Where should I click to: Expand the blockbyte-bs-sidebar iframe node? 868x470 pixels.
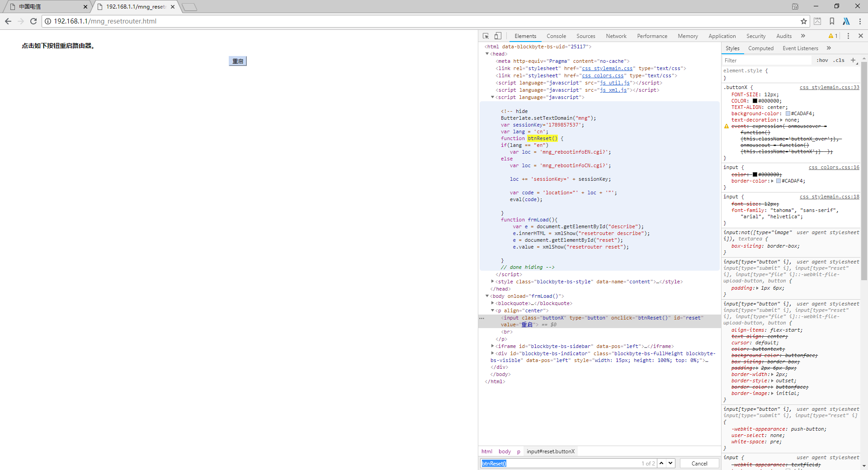coord(492,346)
